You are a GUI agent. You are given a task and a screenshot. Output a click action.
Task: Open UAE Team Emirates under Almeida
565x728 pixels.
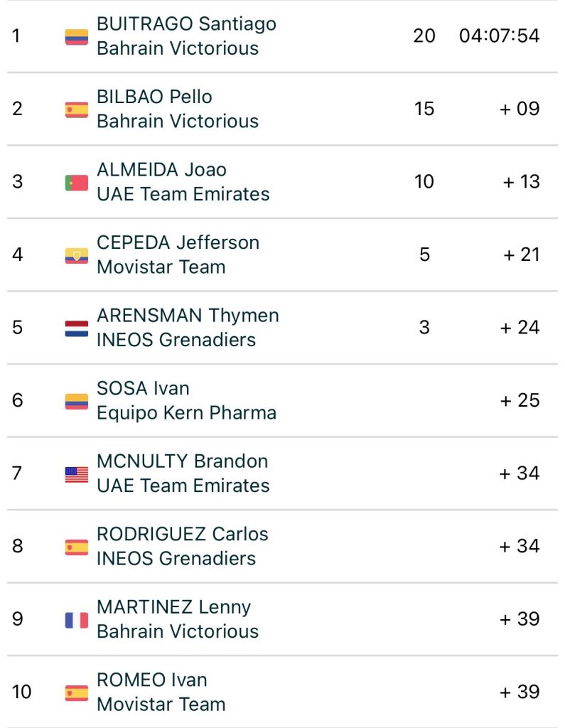[x=183, y=194]
